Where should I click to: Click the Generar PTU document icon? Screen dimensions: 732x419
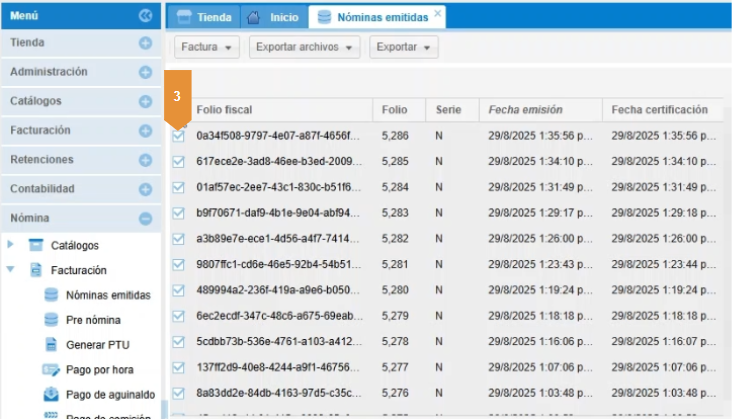pyautogui.click(x=52, y=345)
